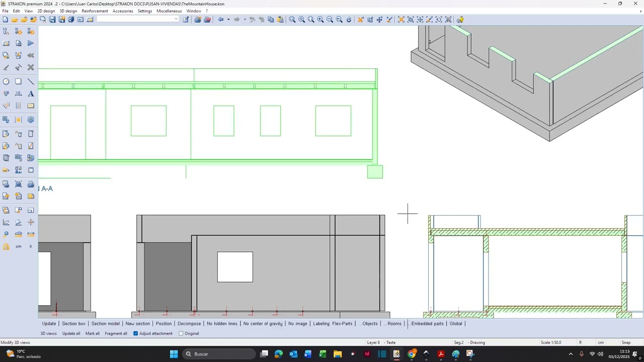Click the Embedded parts button
This screenshot has width=644, height=362.
(427, 324)
